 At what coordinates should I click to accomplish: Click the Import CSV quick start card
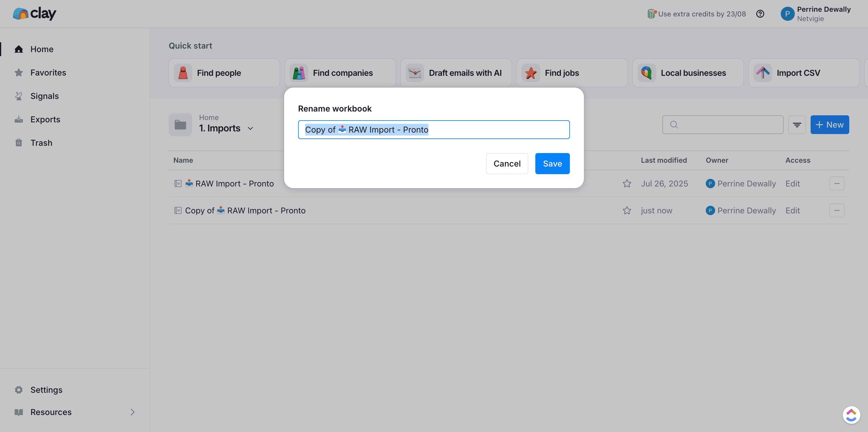(x=804, y=73)
